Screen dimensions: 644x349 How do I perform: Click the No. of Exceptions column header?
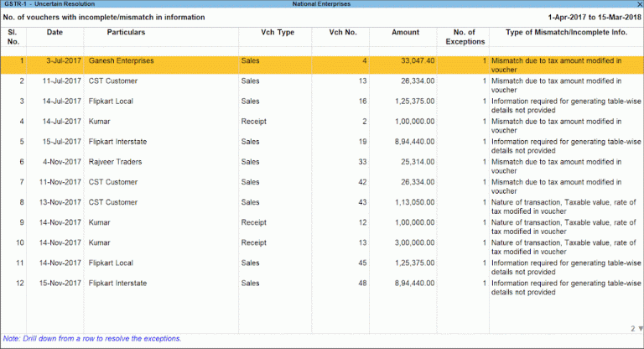click(x=465, y=37)
